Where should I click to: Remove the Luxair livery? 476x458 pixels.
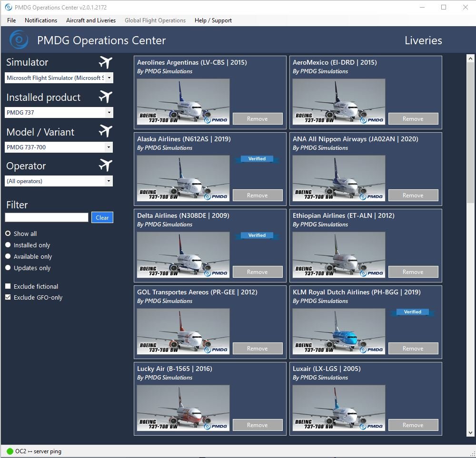413,425
